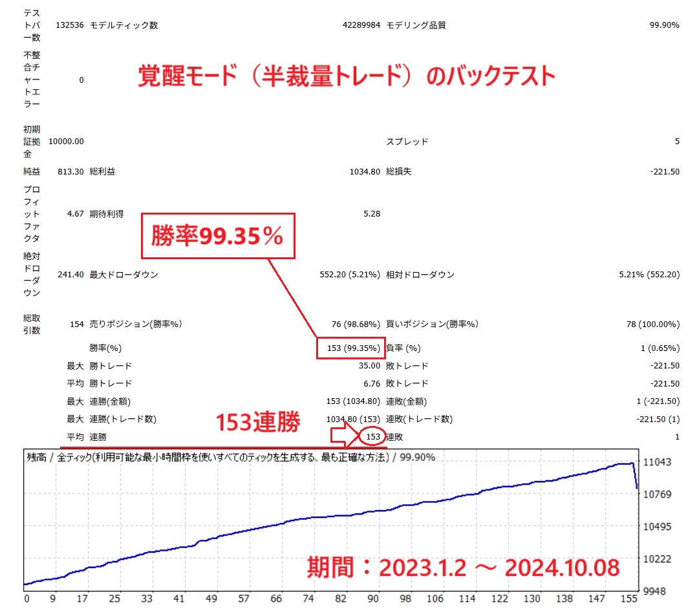697x616 pixels.
Task: Click the modeling quality value 99.90%
Action: tap(664, 25)
